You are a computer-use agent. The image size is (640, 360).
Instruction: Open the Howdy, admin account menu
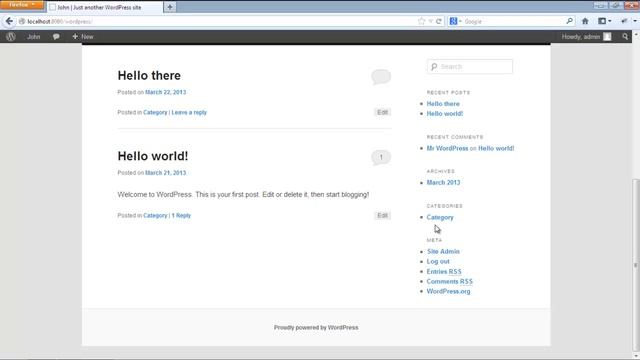click(x=587, y=37)
